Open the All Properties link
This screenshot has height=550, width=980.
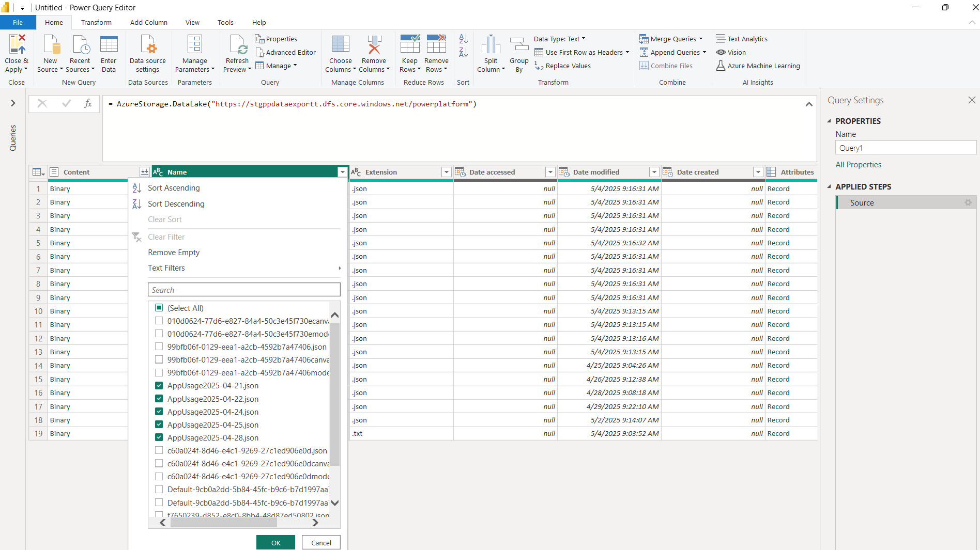(x=858, y=165)
